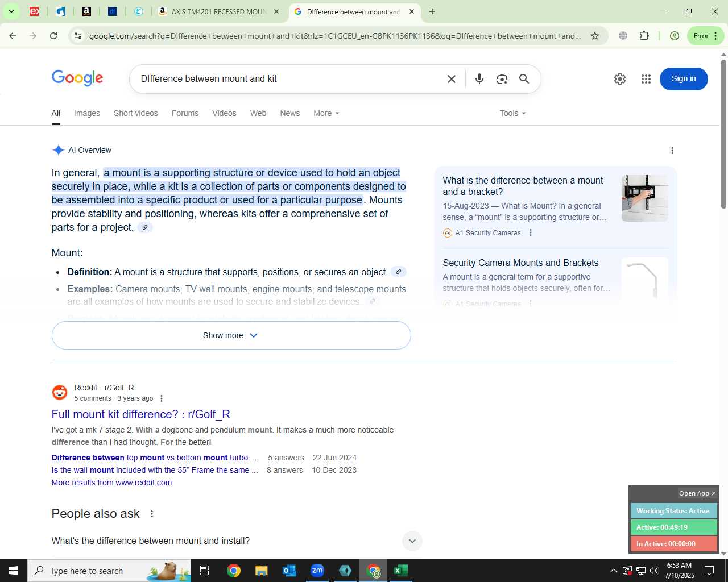Screen dimensions: 728x582
Task: Open the three-dot menu on Reddit result
Action: click(162, 398)
